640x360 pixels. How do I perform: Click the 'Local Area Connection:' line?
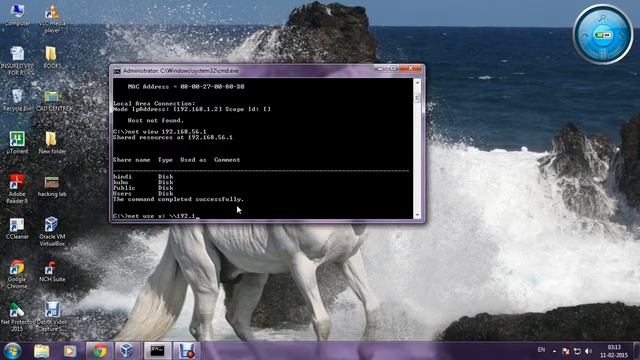(x=154, y=103)
